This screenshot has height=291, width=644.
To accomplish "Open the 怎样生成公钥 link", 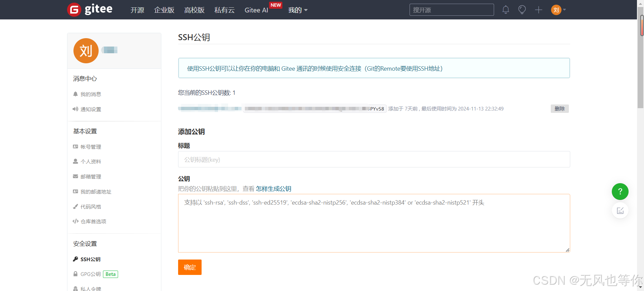I will pyautogui.click(x=273, y=189).
